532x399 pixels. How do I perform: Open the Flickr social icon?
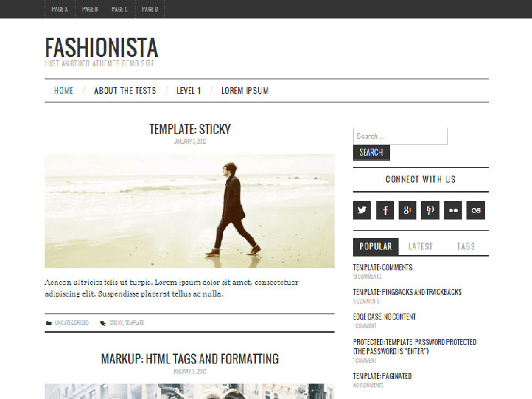[x=453, y=210]
